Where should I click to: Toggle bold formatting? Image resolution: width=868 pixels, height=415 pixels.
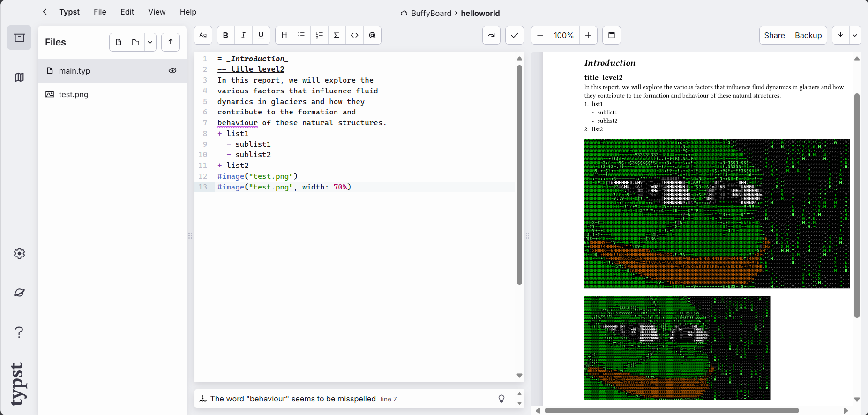click(226, 35)
